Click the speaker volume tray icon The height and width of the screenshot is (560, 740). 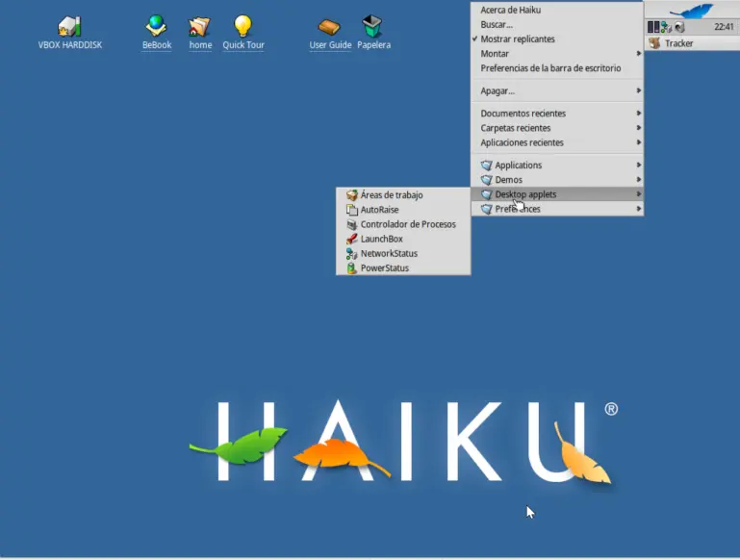679,27
